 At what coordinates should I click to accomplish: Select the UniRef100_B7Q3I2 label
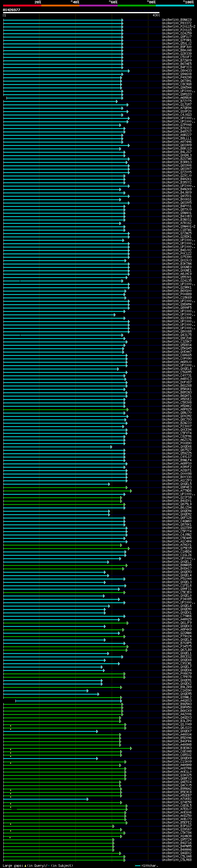point(177,128)
